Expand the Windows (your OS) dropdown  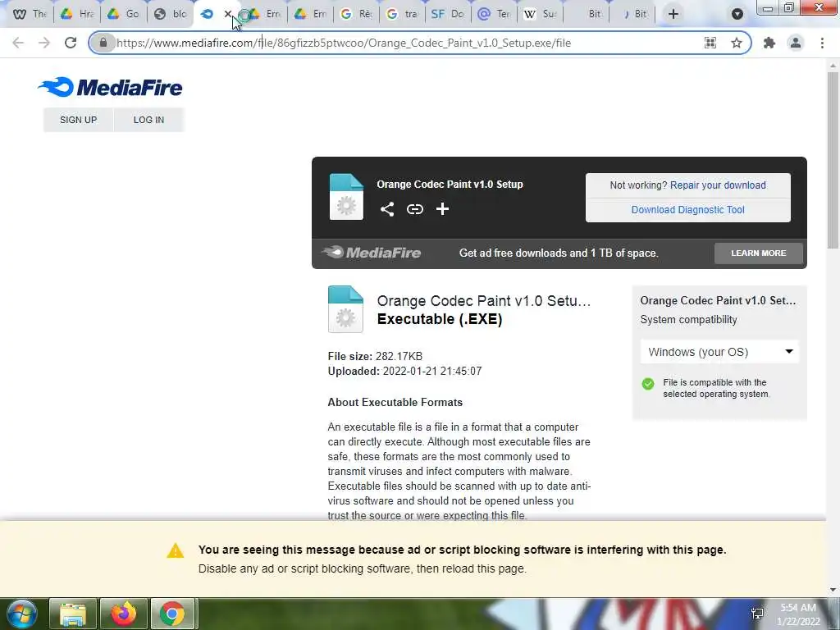(719, 352)
